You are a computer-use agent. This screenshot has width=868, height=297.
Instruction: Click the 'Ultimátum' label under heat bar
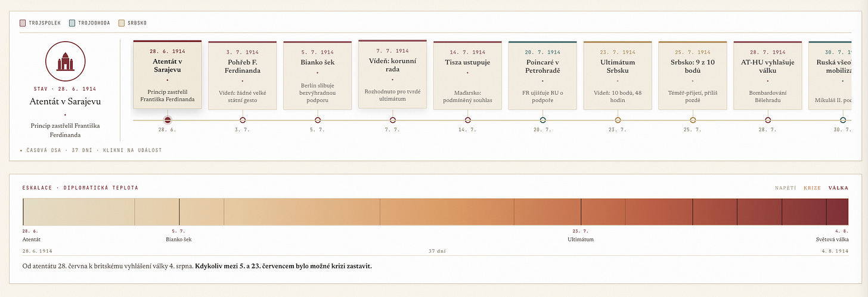pyautogui.click(x=581, y=240)
